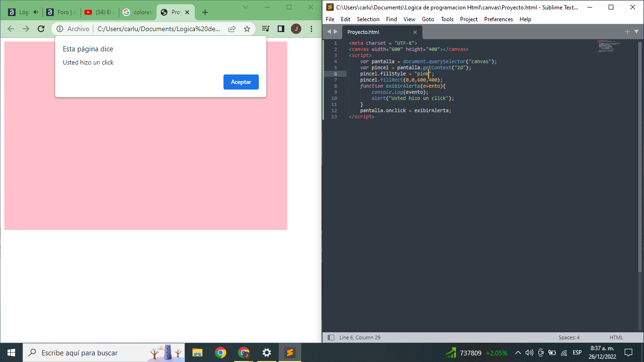The width and height of the screenshot is (644, 362).
Task: Open Chrome media control icon
Action: point(266,29)
